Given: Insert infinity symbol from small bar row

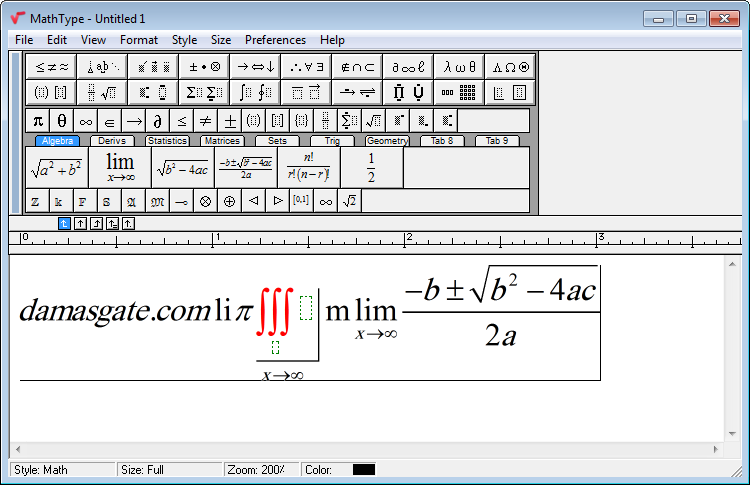Looking at the screenshot, I should [86, 121].
